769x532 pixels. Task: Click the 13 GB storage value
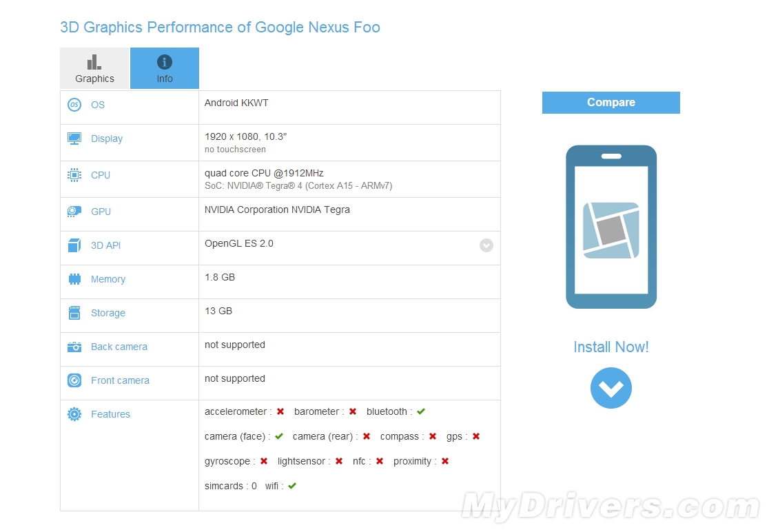coord(218,311)
